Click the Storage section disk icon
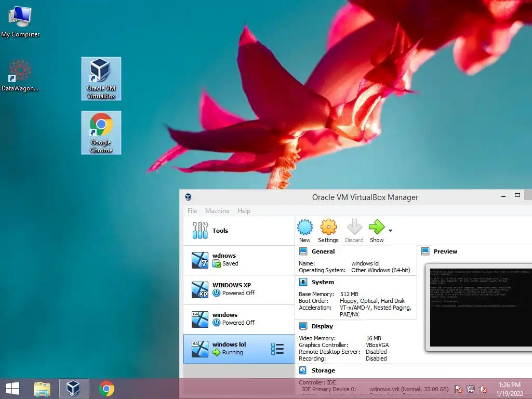 point(303,370)
